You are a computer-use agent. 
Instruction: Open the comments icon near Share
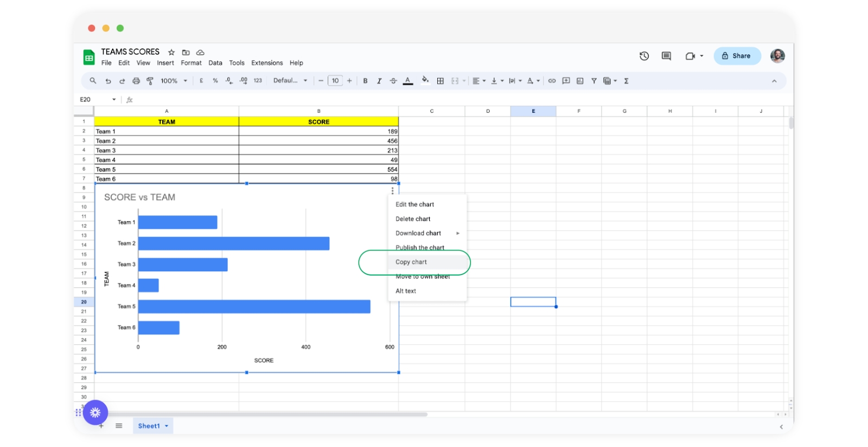click(666, 56)
